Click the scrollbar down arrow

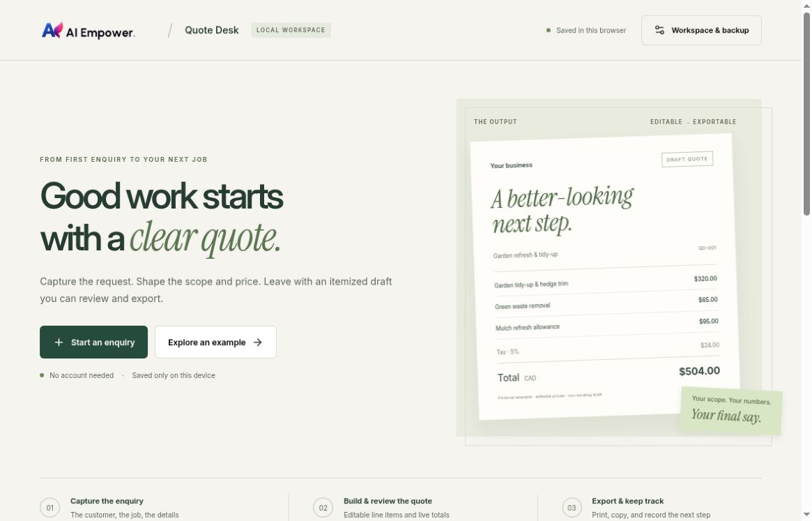pyautogui.click(x=806, y=514)
